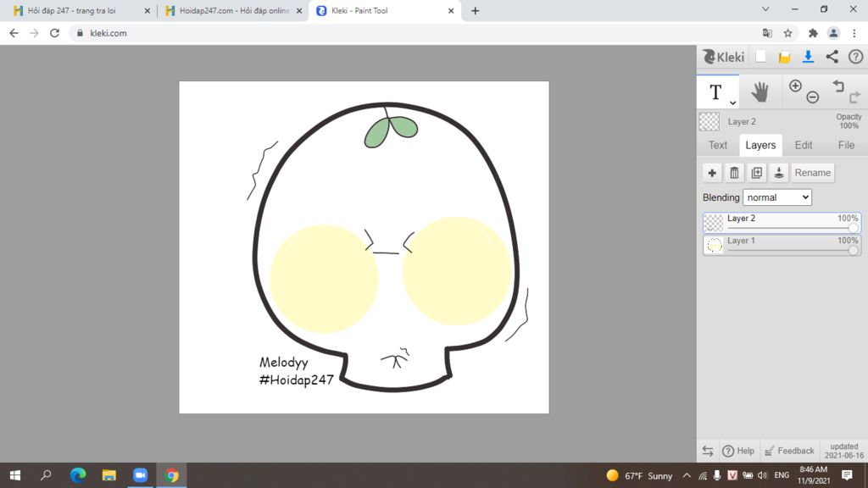Undo the last action
Screen dimensions: 868x488
pos(838,86)
